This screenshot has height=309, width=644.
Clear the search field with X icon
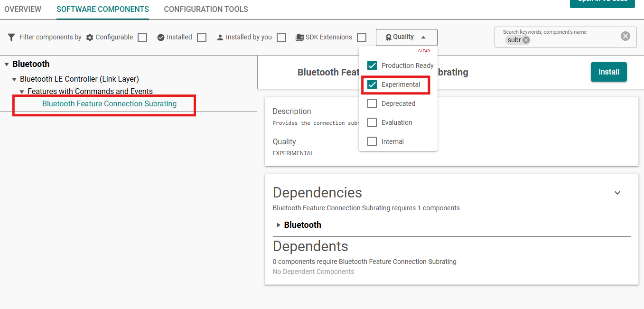pos(625,36)
